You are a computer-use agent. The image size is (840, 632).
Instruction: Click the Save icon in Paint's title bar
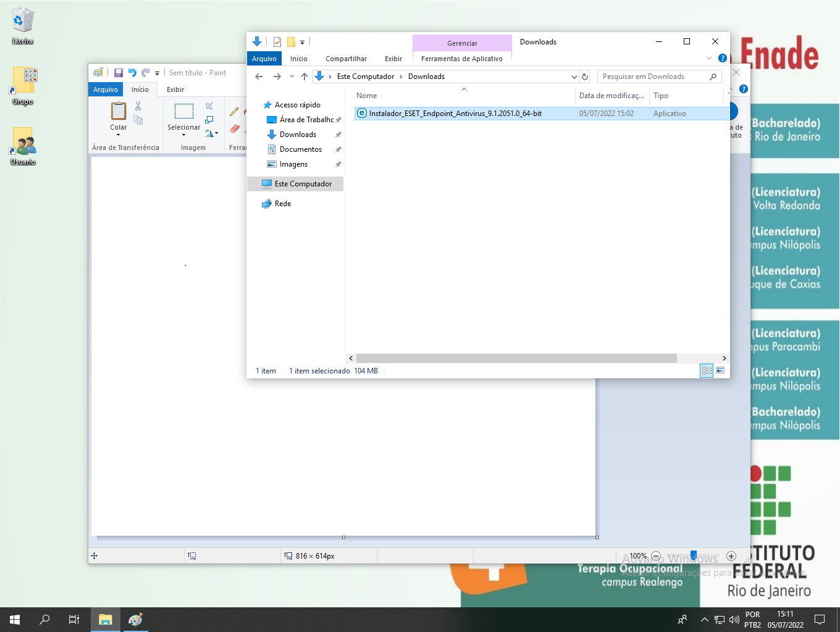[119, 73]
